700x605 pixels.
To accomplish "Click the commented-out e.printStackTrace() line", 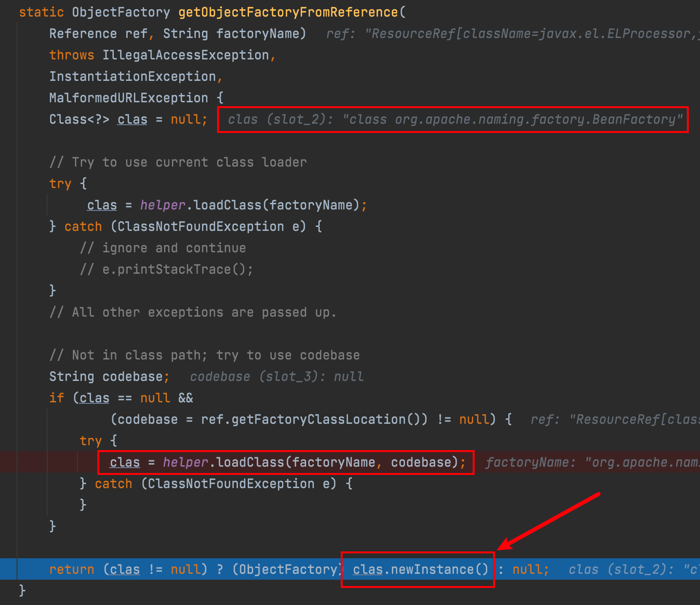I will (x=166, y=269).
